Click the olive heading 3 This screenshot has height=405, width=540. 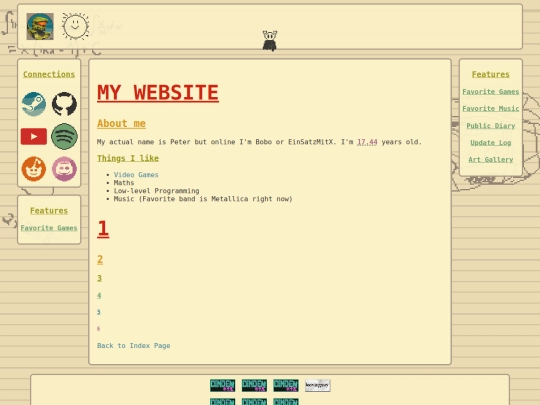click(x=99, y=278)
